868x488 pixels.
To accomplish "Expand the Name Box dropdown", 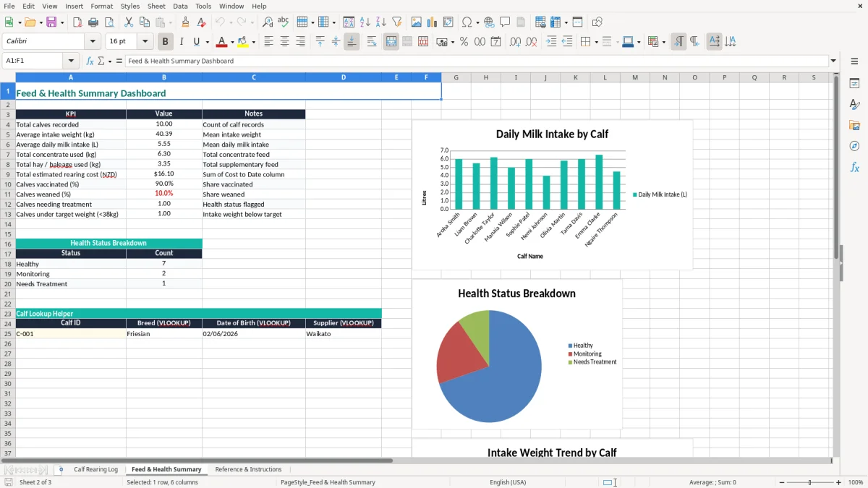I will pos(71,61).
